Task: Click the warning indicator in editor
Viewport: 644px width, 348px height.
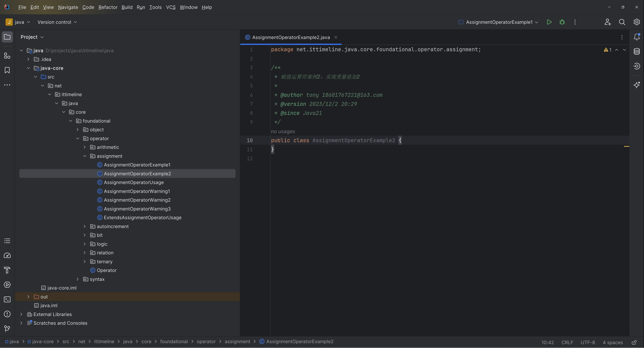Action: click(607, 50)
